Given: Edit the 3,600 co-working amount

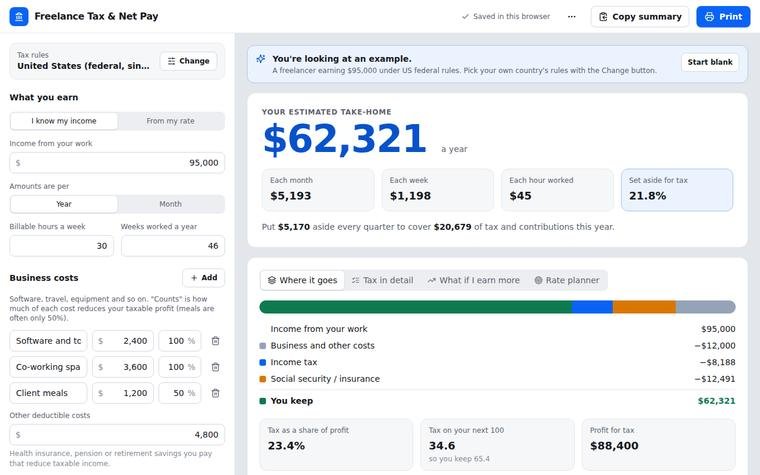Looking at the screenshot, I should point(123,367).
